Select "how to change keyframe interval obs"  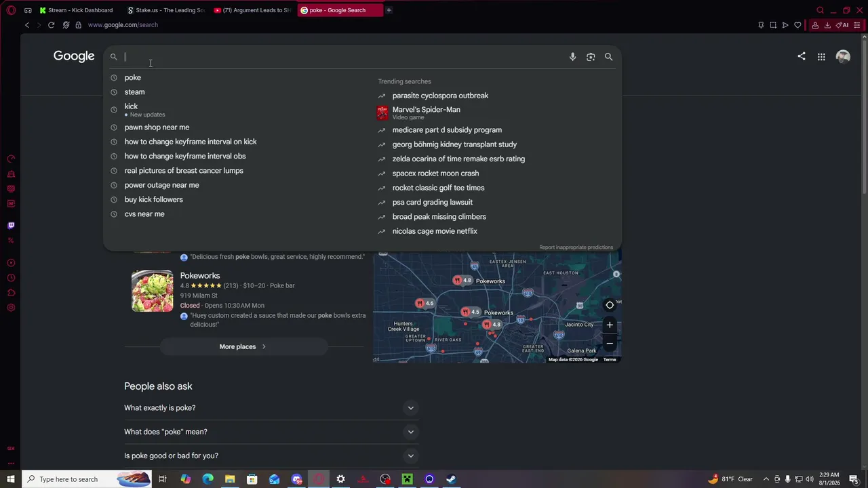[185, 156]
